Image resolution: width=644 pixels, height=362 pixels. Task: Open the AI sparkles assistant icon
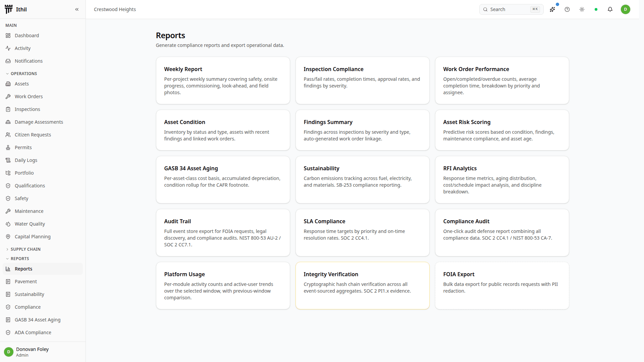[x=552, y=9]
